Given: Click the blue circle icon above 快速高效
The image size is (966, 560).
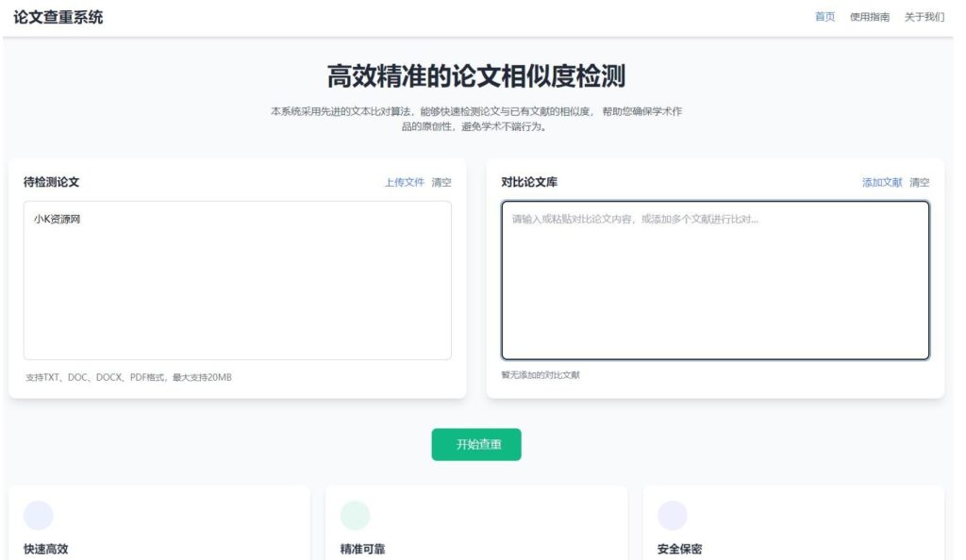Looking at the screenshot, I should tap(39, 516).
